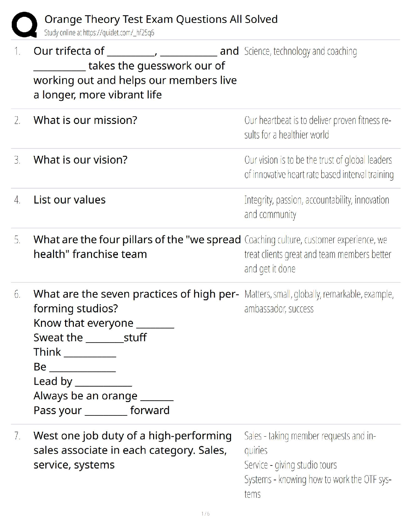The width and height of the screenshot is (411, 532).
Task: Click the page number indicator 1 / 6
Action: click(205, 514)
